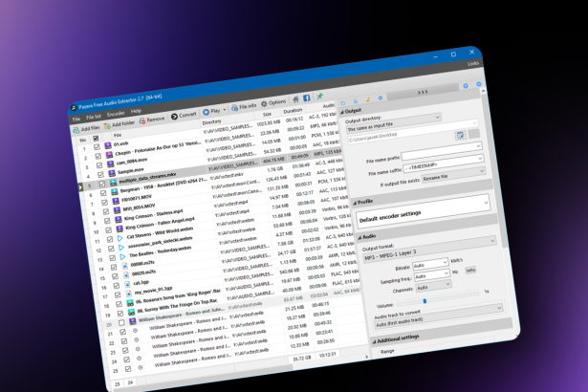Open the Default encoder settings profile dropdown
Viewport: 588px width, 392px height.
point(424,210)
